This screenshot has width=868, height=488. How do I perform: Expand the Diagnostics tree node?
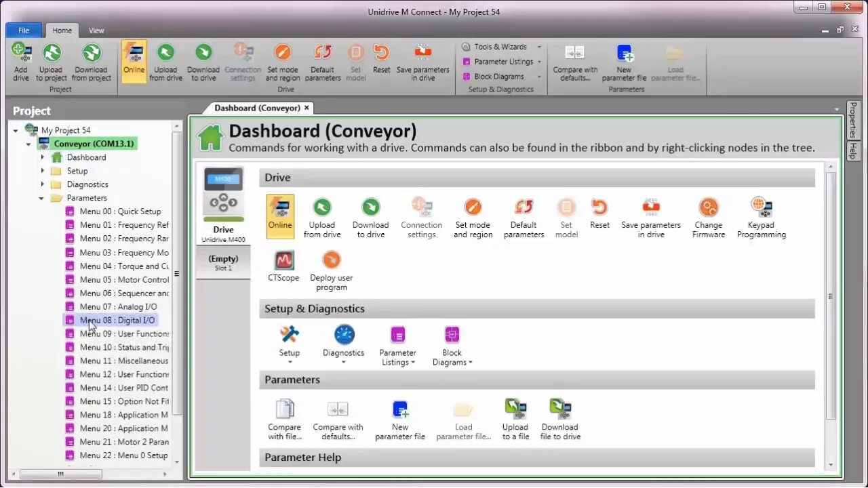[x=42, y=184]
